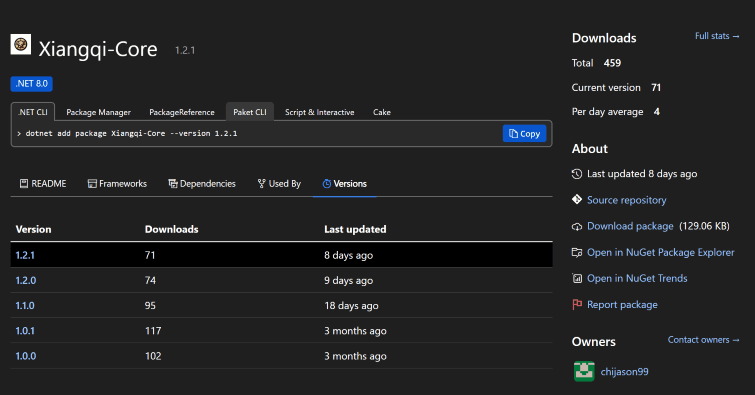Click the .NET 8.0 framework badge
The height and width of the screenshot is (395, 755).
point(32,84)
